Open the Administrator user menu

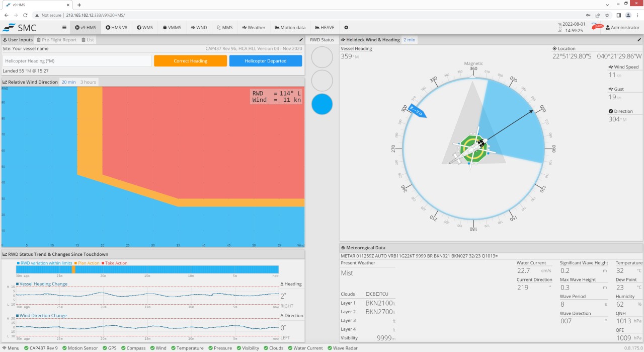pyautogui.click(x=622, y=28)
